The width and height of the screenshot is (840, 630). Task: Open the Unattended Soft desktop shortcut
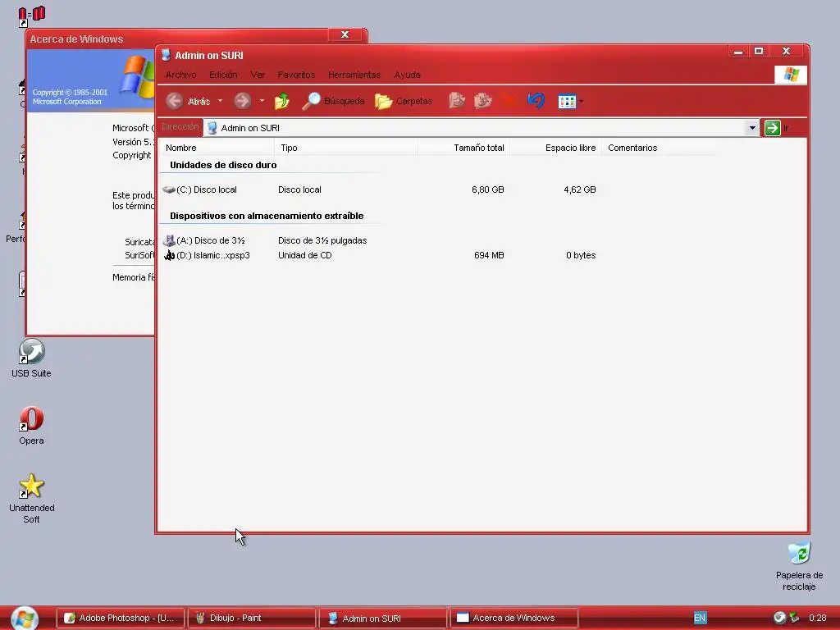32,499
